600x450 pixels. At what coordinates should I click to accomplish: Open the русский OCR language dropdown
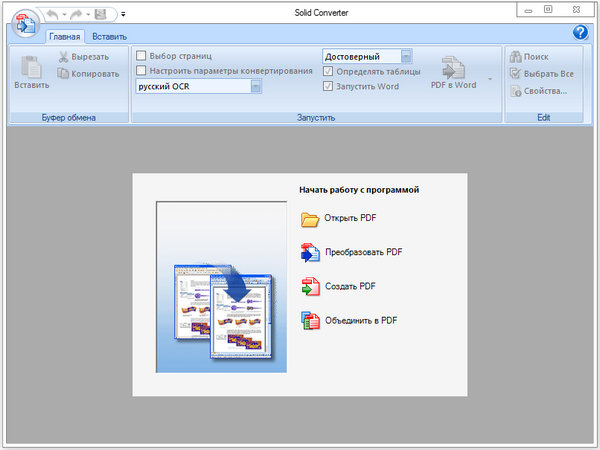pos(256,86)
